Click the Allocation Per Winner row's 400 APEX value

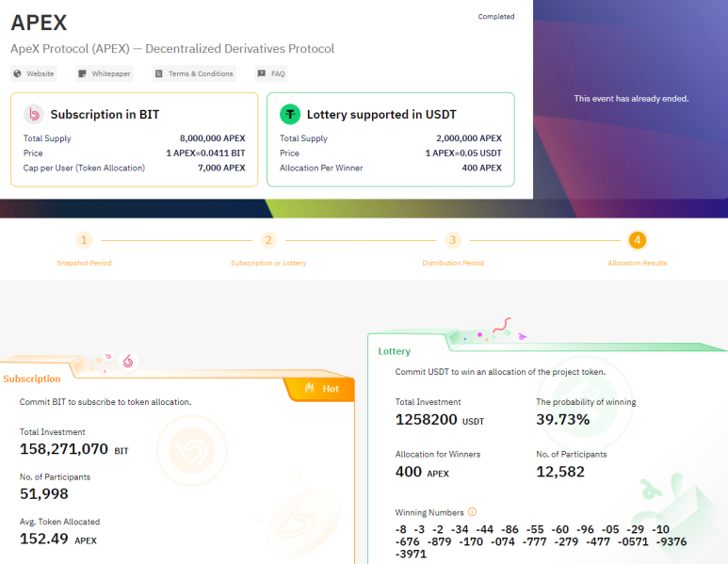point(481,168)
